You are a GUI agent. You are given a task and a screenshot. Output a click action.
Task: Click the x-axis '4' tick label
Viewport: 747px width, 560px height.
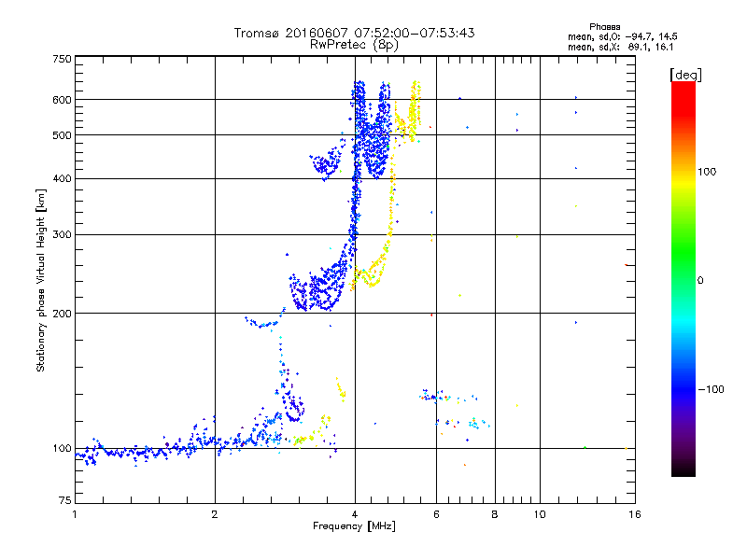point(355,514)
